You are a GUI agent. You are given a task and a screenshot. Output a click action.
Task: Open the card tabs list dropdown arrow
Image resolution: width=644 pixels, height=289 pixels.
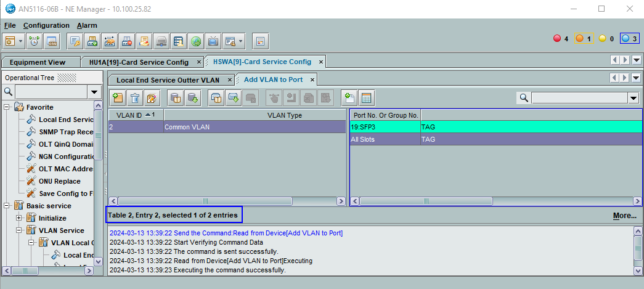coord(636,60)
